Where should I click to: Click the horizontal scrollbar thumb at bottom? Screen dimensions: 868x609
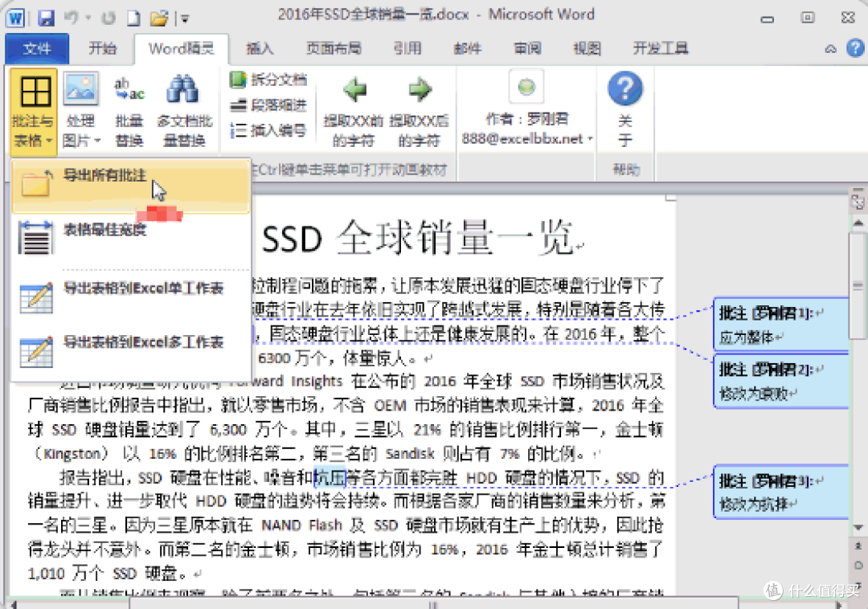point(433,603)
